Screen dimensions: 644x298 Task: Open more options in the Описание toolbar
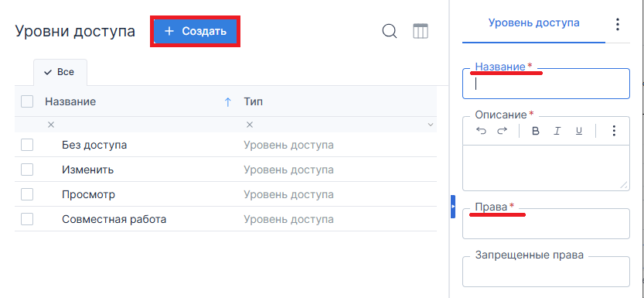tap(614, 131)
